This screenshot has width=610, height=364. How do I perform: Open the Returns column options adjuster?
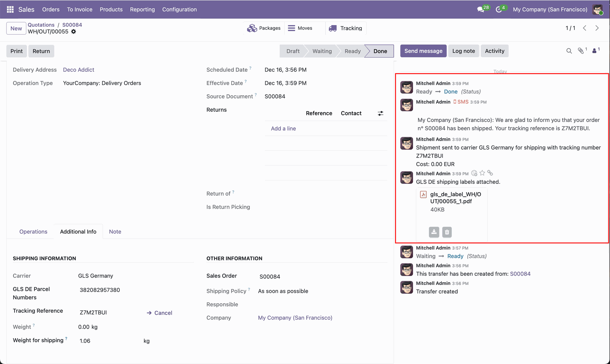(x=380, y=113)
